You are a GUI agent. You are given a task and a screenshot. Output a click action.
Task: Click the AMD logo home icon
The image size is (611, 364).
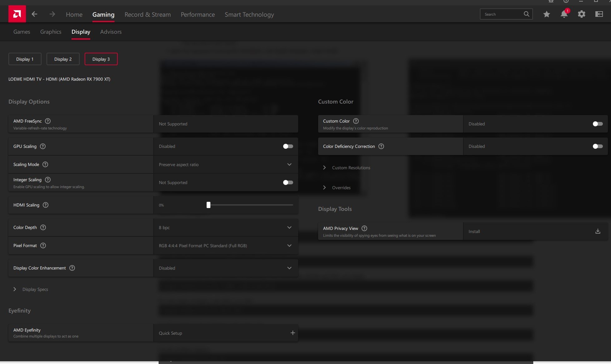[17, 14]
